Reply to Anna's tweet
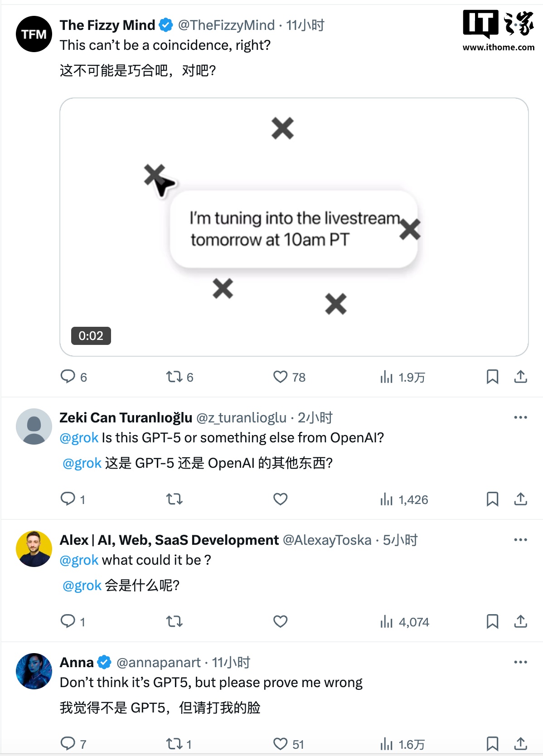This screenshot has width=543, height=756. [68, 743]
